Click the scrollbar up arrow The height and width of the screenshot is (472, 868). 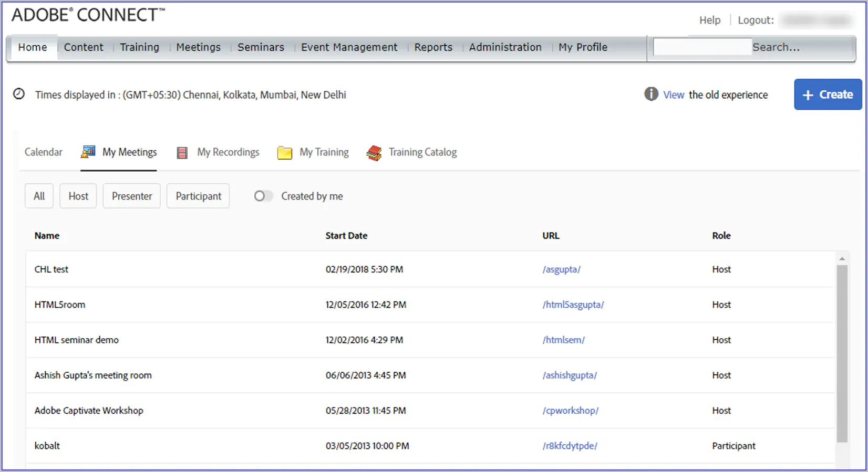point(842,259)
